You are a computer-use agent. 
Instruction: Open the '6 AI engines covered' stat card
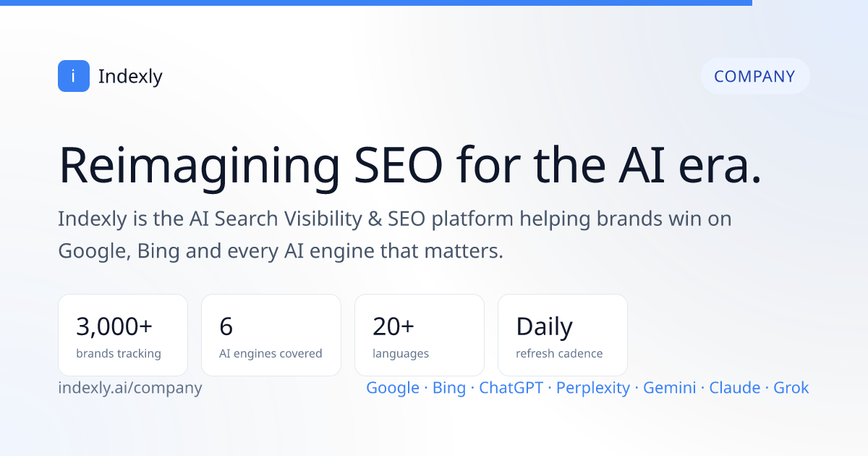pyautogui.click(x=271, y=335)
